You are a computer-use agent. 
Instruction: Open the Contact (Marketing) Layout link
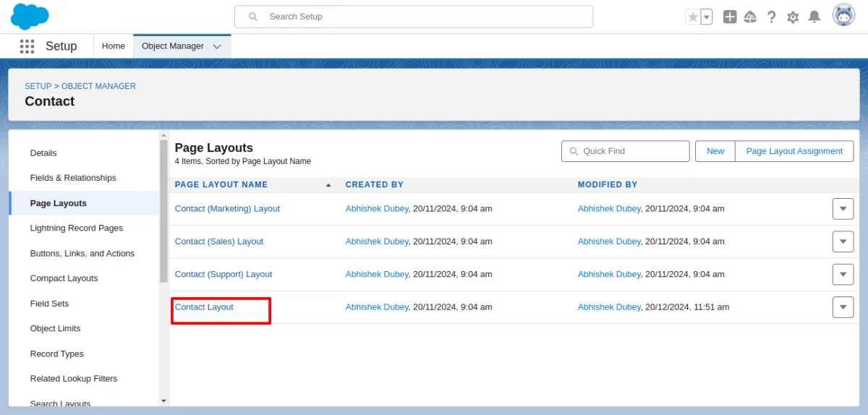[227, 209]
